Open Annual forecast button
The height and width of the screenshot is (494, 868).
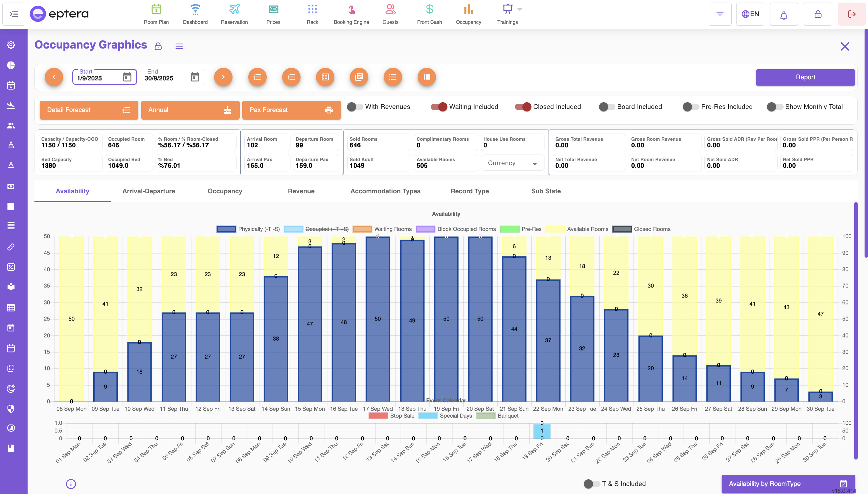(190, 110)
